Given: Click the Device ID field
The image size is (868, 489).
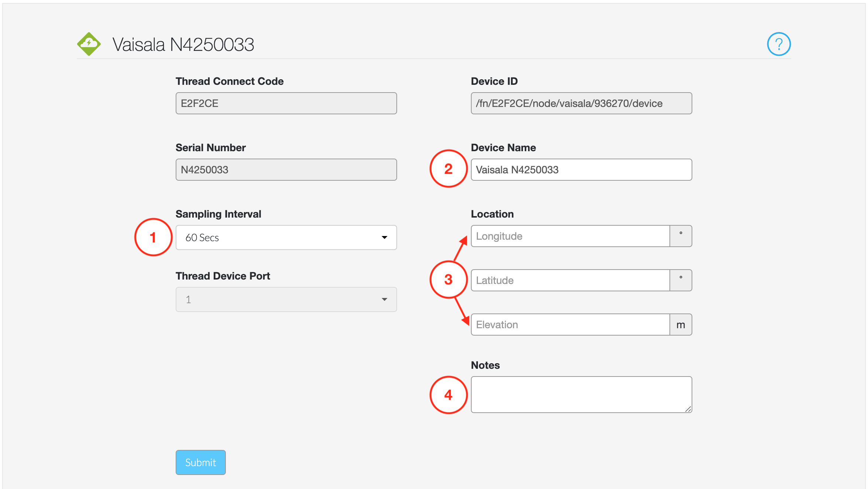Looking at the screenshot, I should pyautogui.click(x=581, y=103).
